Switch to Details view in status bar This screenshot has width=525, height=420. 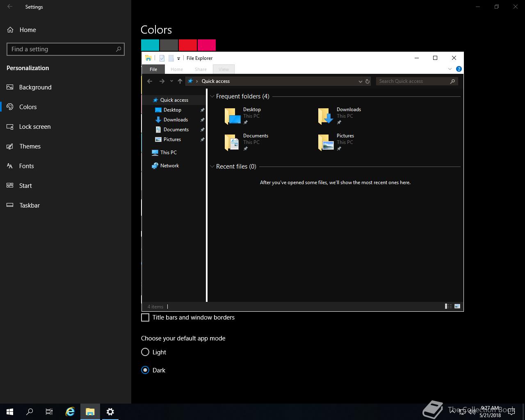(x=448, y=306)
